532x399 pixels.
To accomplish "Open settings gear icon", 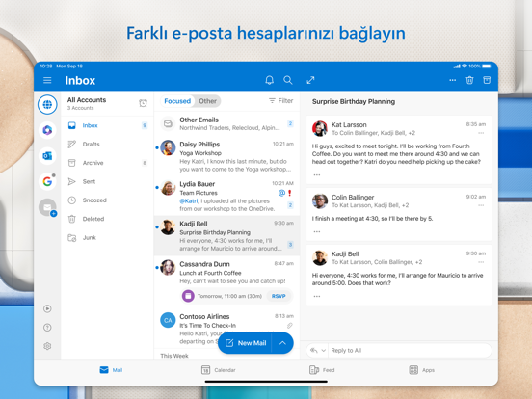I will (47, 346).
